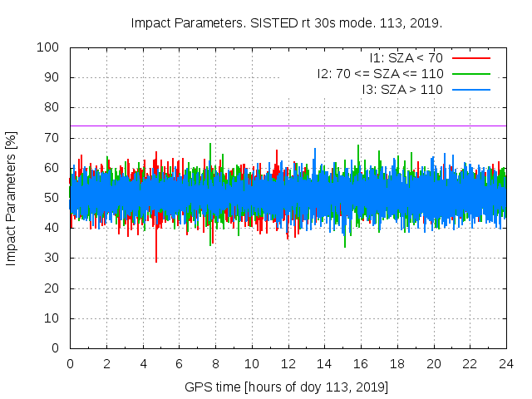Select the legend entry "I3: SZA > 110"
Screen dimensions: 532x399
coord(402,89)
